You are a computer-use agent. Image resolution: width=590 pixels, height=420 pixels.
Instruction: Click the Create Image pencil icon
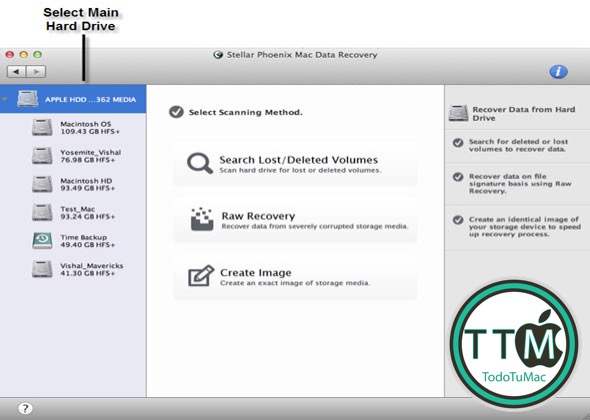[x=201, y=275]
